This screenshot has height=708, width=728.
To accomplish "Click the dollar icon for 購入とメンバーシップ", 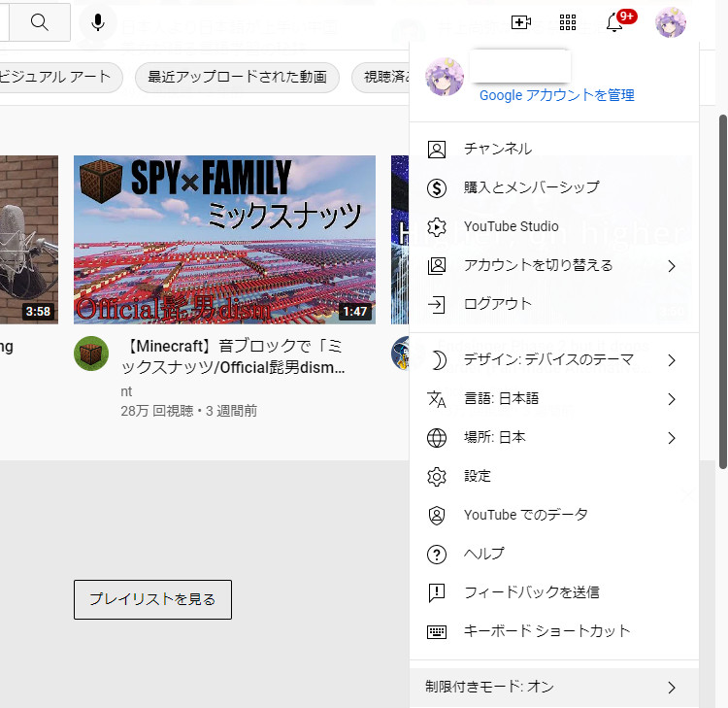I will tap(437, 188).
